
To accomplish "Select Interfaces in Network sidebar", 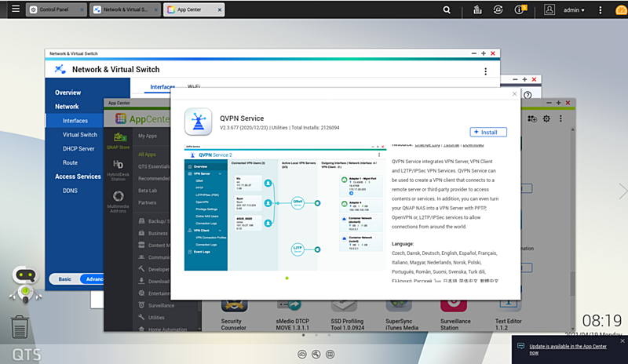I will pyautogui.click(x=75, y=121).
